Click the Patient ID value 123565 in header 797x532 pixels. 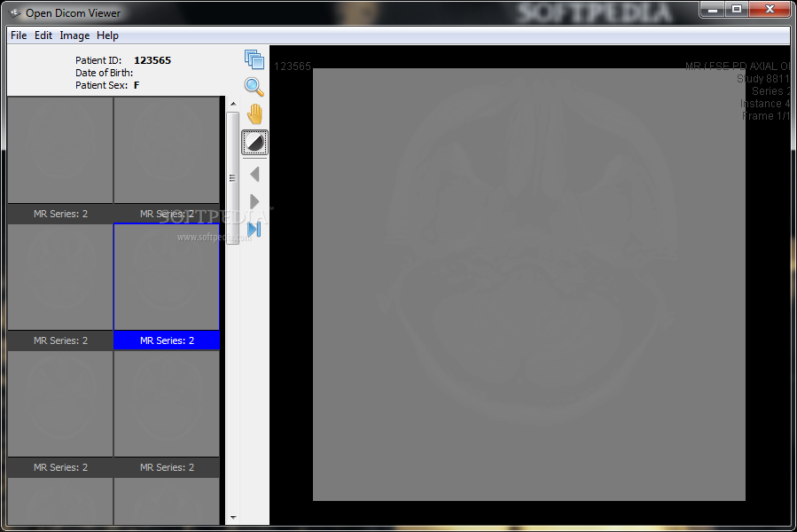[152, 60]
